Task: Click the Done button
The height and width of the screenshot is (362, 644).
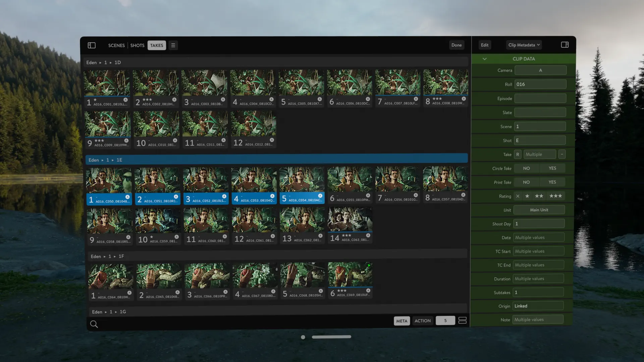Action: pos(457,45)
